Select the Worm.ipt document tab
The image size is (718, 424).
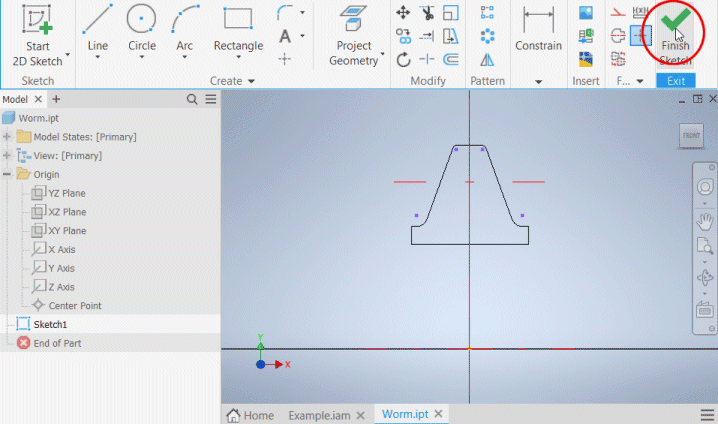(405, 414)
